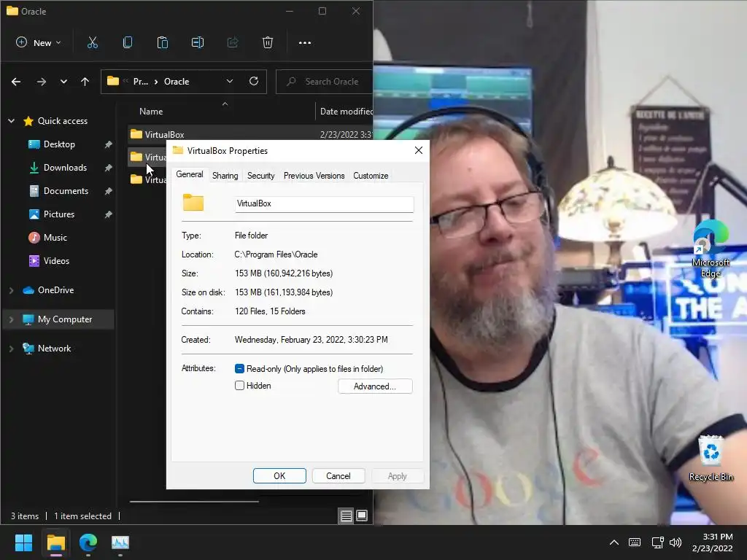Screen dimensions: 747x560
Task: Switch to large thumbnails view icon
Action: (x=362, y=516)
